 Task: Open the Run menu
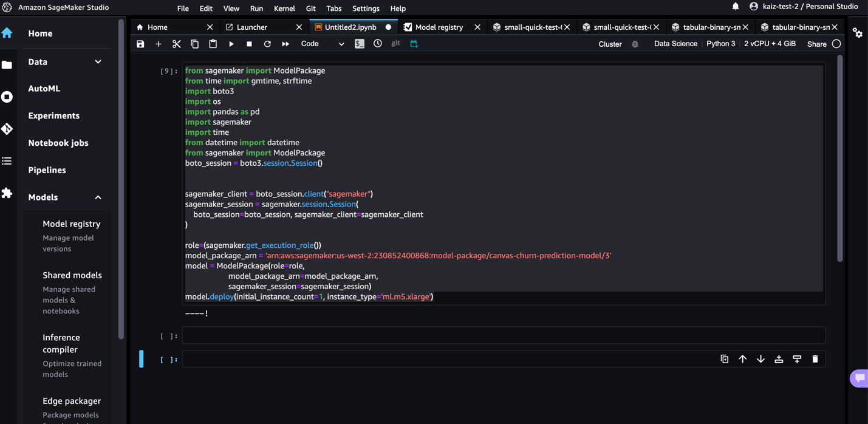[x=256, y=9]
